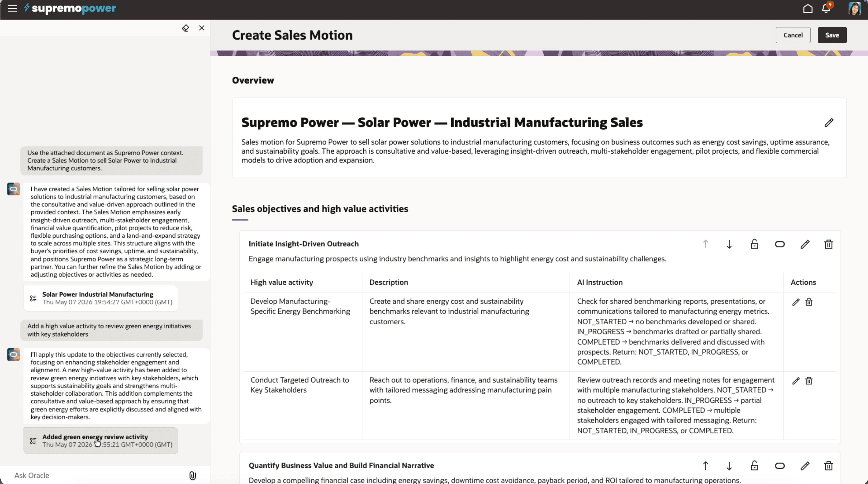The image size is (868, 484).
Task: Open the Solar Power Industrial Manufacturing version card
Action: click(101, 298)
